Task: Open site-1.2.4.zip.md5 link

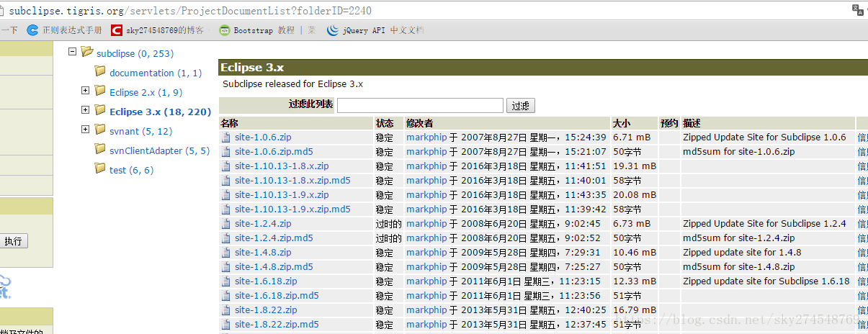Action: point(274,238)
